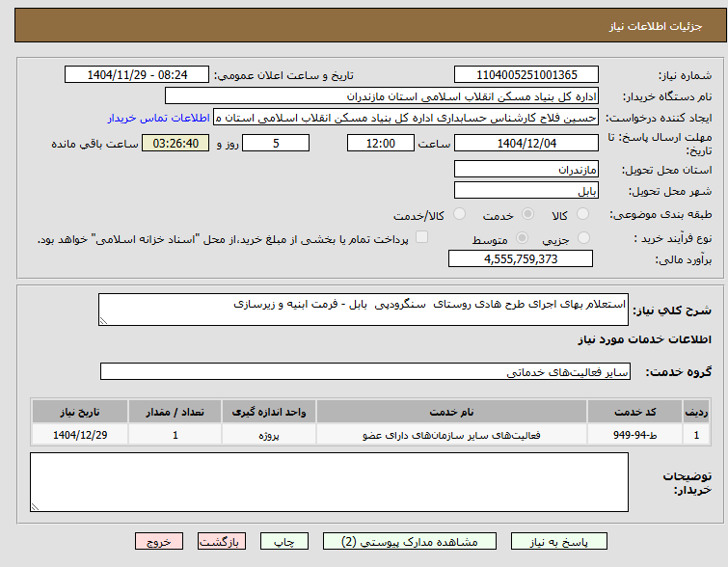Click the ساعت باقی مانده label
Viewport: 728px width, 567px height.
click(x=94, y=144)
